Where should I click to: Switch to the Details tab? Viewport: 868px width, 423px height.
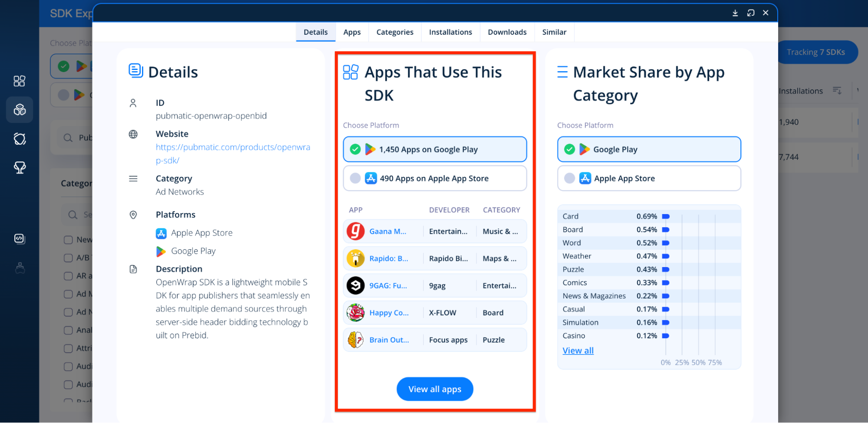pyautogui.click(x=316, y=32)
